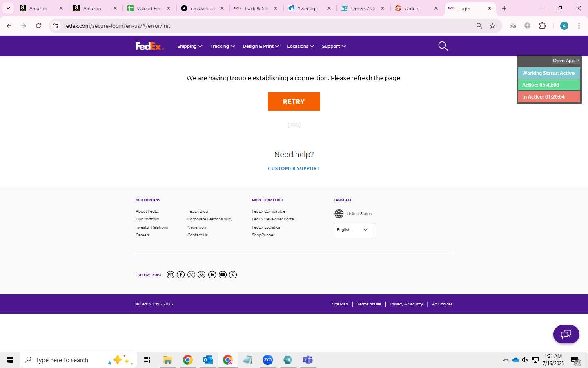
Task: Switch to the first Amazon tab
Action: pyautogui.click(x=41, y=8)
